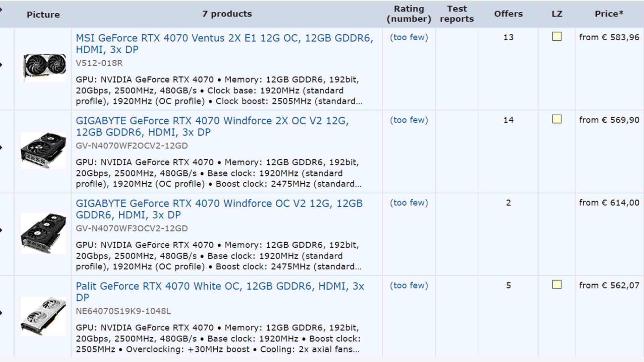The height and width of the screenshot is (362, 644).
Task: Click price 'from € 614,00'
Action: click(x=609, y=203)
